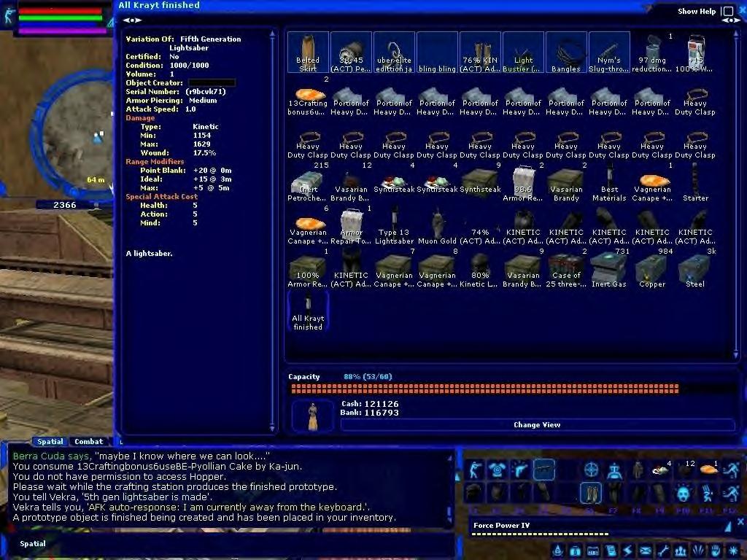This screenshot has width=747, height=560.
Task: Select the Bangles item
Action: 566,52
